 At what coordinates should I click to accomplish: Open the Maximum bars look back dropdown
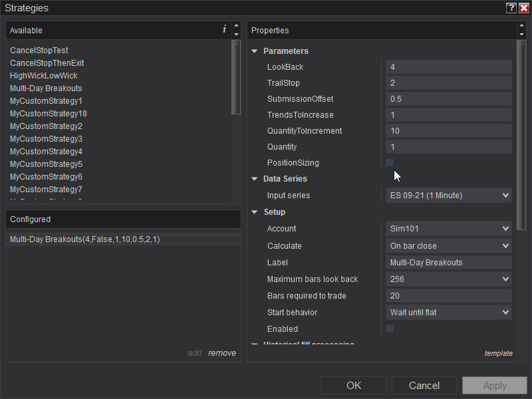(448, 279)
